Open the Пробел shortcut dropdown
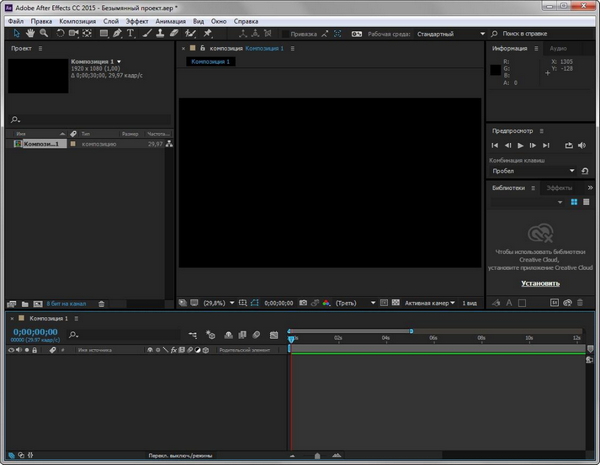600x465 pixels. pos(530,171)
